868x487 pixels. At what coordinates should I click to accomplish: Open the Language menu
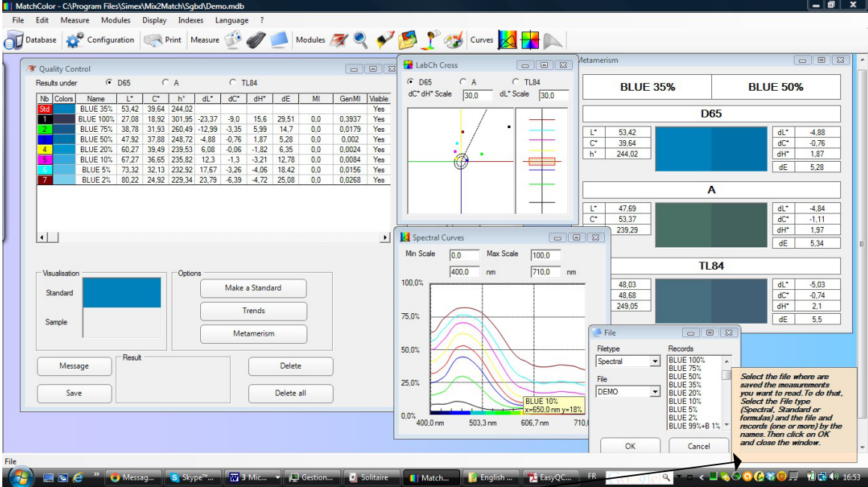point(232,20)
